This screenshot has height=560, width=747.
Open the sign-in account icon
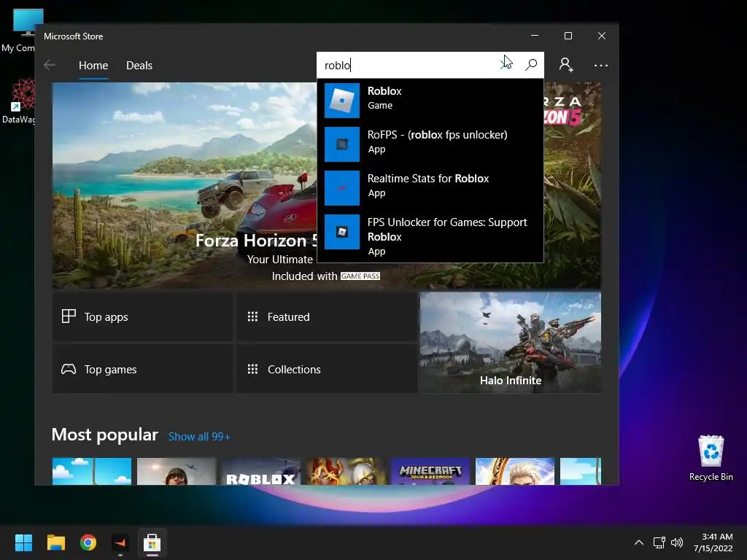[x=566, y=65]
